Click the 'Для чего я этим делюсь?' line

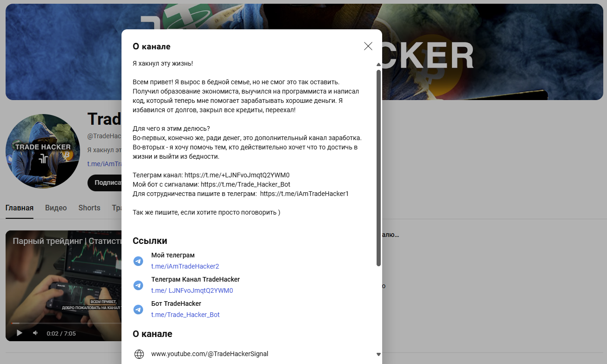[x=171, y=128]
